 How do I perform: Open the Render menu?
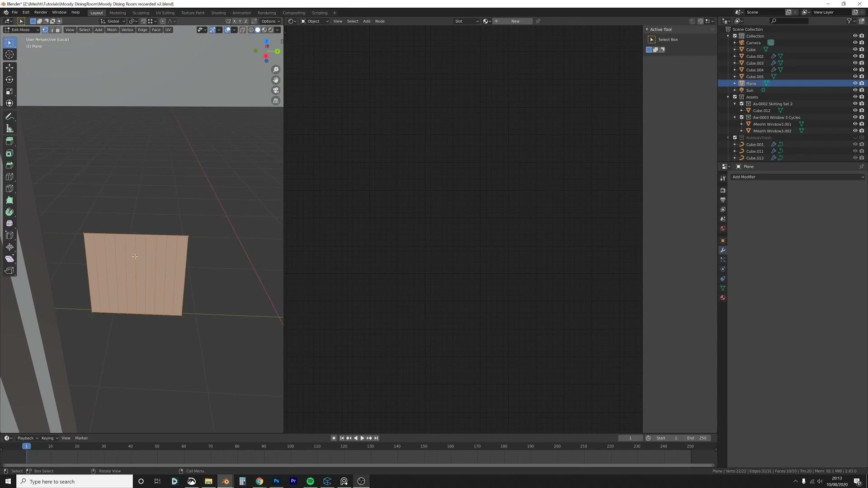[x=41, y=12]
